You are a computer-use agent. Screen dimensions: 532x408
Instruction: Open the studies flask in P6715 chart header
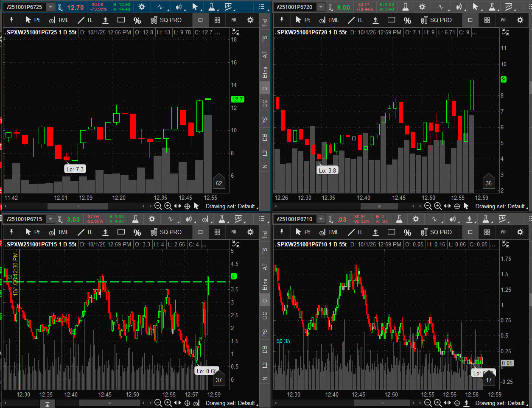point(135,219)
